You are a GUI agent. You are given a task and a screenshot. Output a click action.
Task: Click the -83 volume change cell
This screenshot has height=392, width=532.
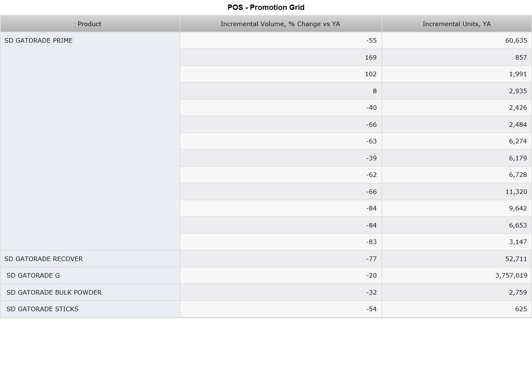click(x=281, y=242)
